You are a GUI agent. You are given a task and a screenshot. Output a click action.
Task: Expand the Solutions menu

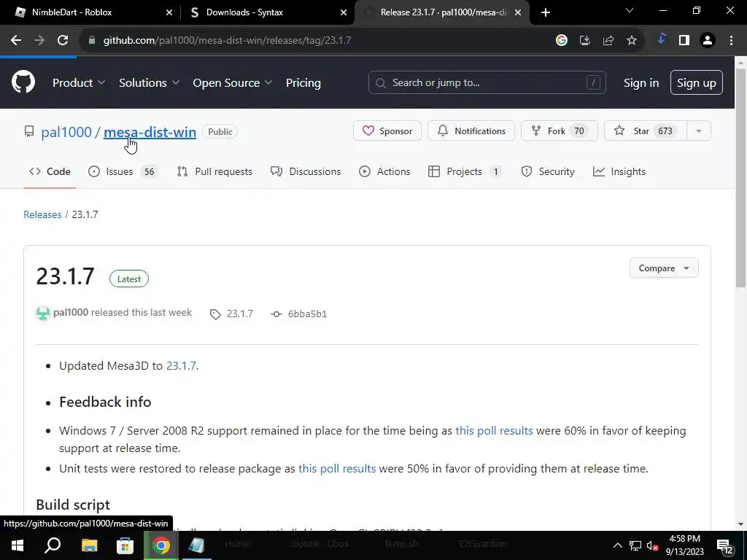coord(149,83)
